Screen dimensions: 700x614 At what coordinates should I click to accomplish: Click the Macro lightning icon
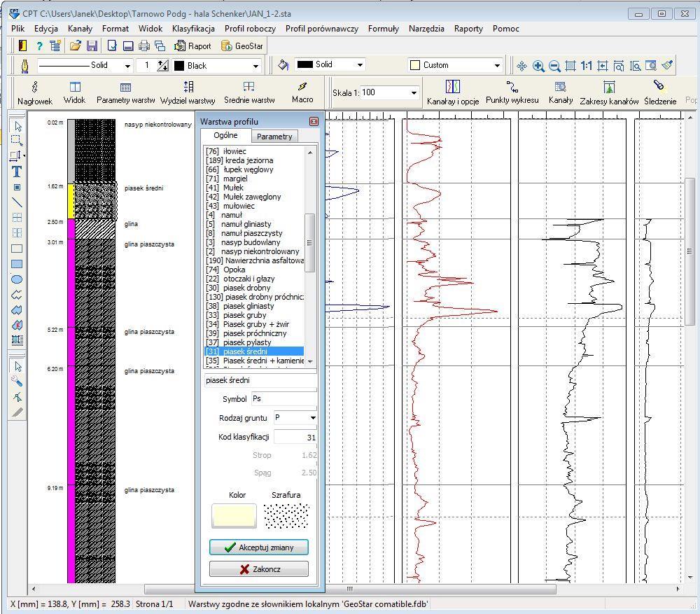(302, 92)
